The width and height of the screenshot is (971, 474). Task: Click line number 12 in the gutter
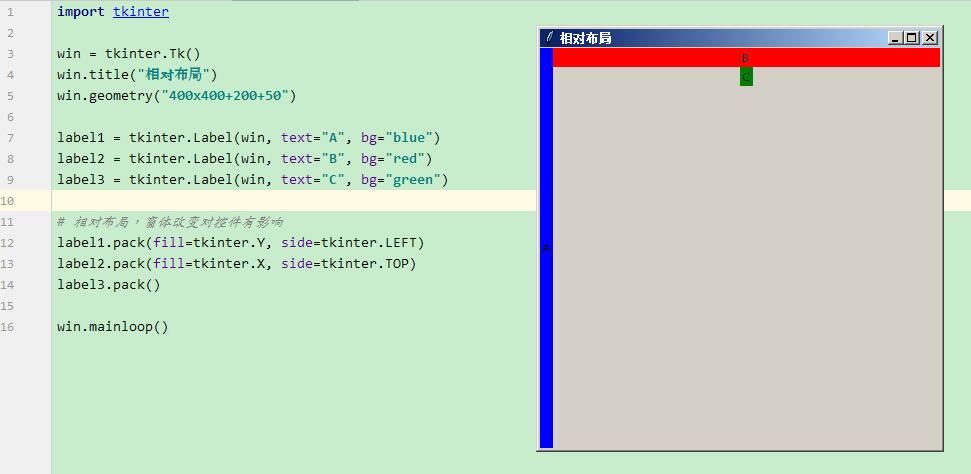pos(7,243)
